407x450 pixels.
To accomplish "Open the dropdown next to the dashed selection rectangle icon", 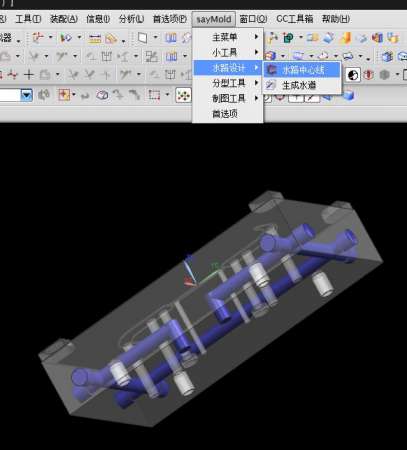I will point(167,95).
